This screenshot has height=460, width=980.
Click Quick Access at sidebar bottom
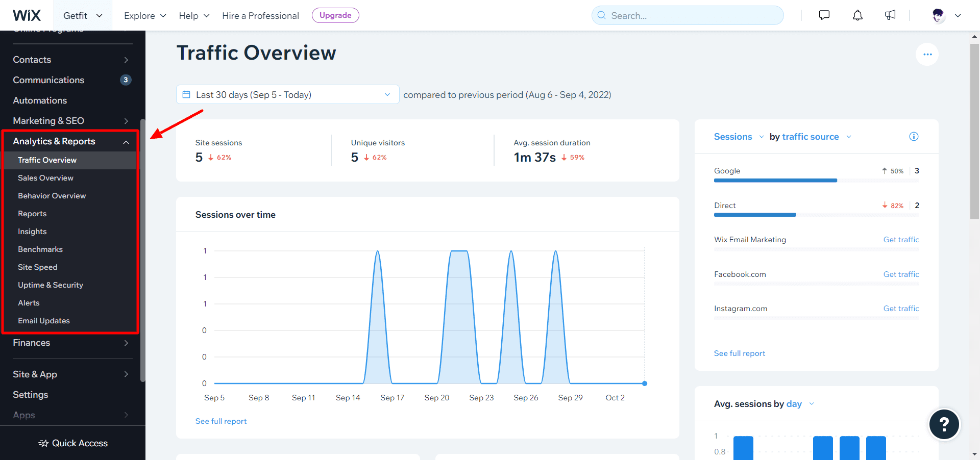[73, 443]
